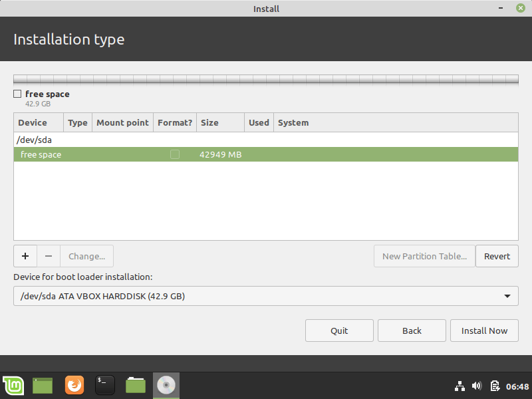Open the Terminal from the taskbar
This screenshot has height=399, width=532.
tap(105, 385)
